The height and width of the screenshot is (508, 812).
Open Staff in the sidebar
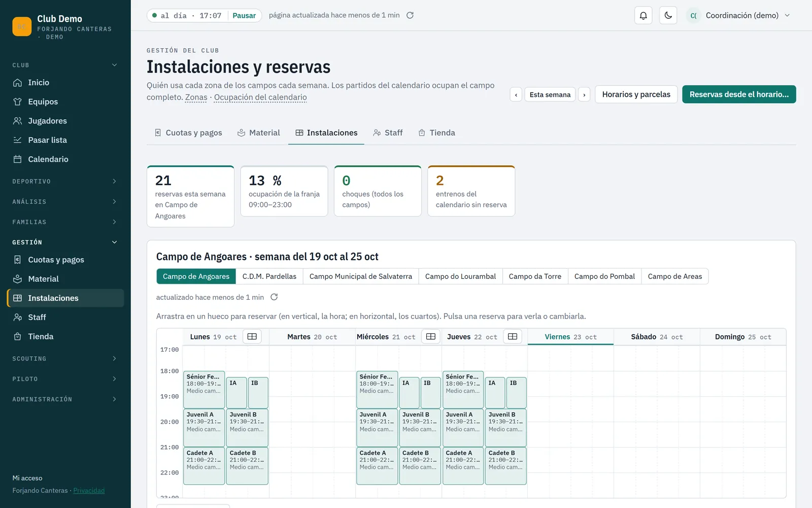pos(65,317)
